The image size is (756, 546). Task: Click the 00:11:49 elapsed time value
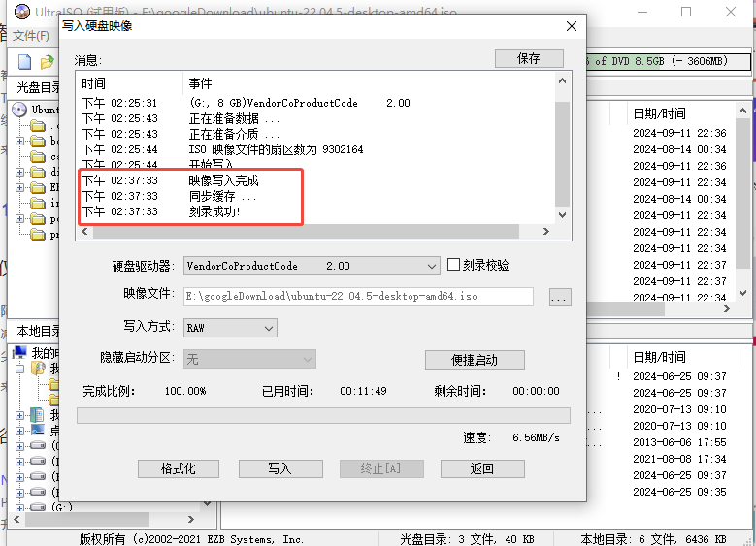click(363, 391)
